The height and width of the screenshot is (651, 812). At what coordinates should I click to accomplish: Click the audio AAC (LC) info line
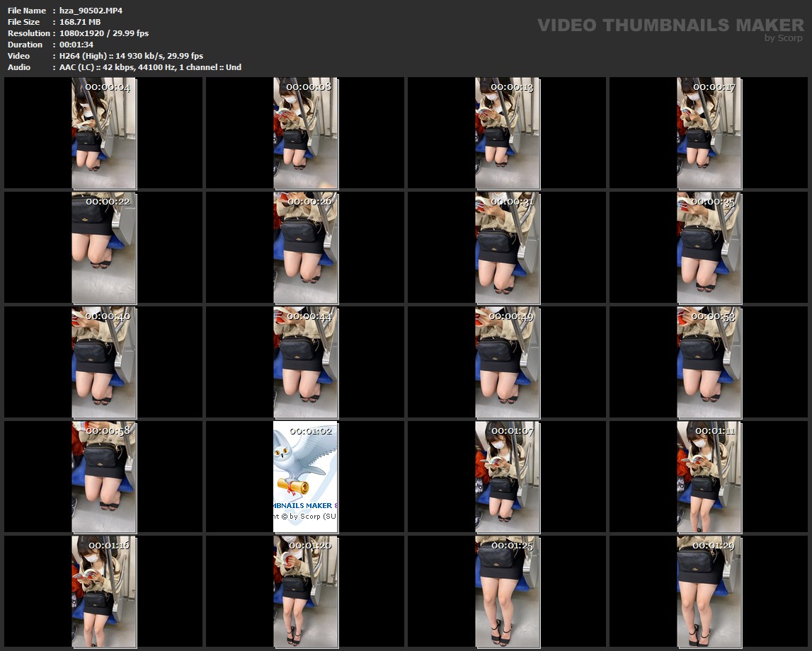tap(150, 67)
